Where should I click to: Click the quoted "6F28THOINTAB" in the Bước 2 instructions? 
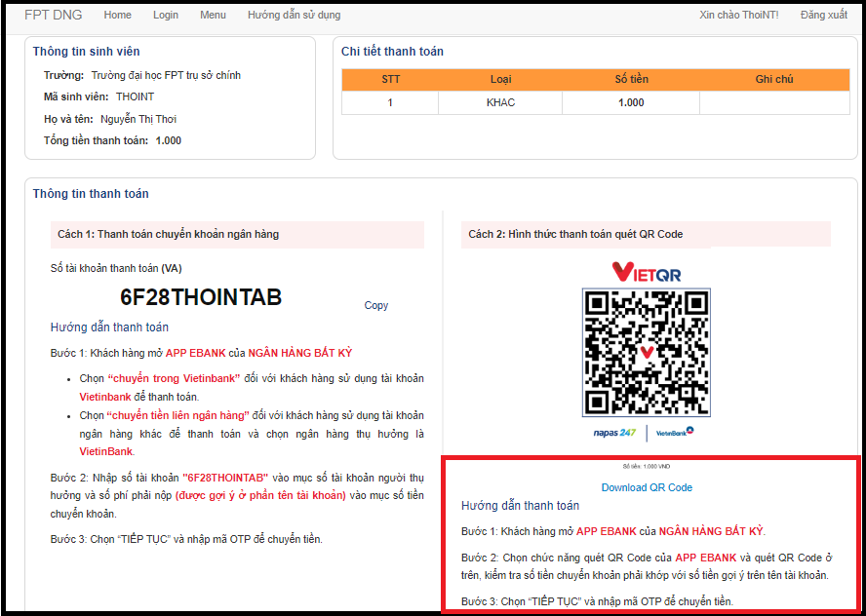pyautogui.click(x=225, y=478)
